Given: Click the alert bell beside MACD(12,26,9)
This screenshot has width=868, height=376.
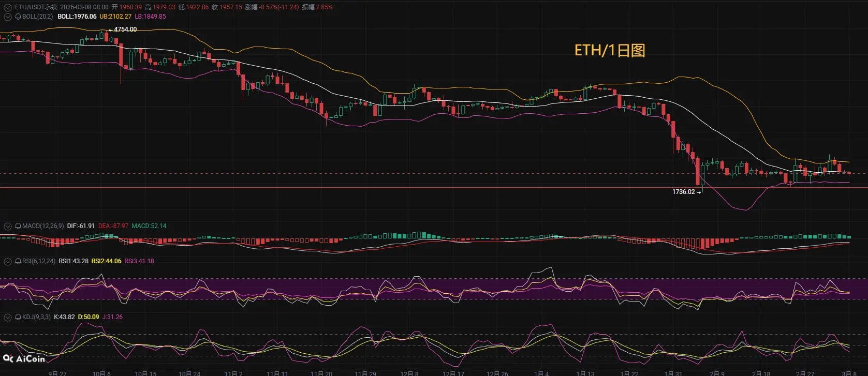Looking at the screenshot, I should 18,226.
